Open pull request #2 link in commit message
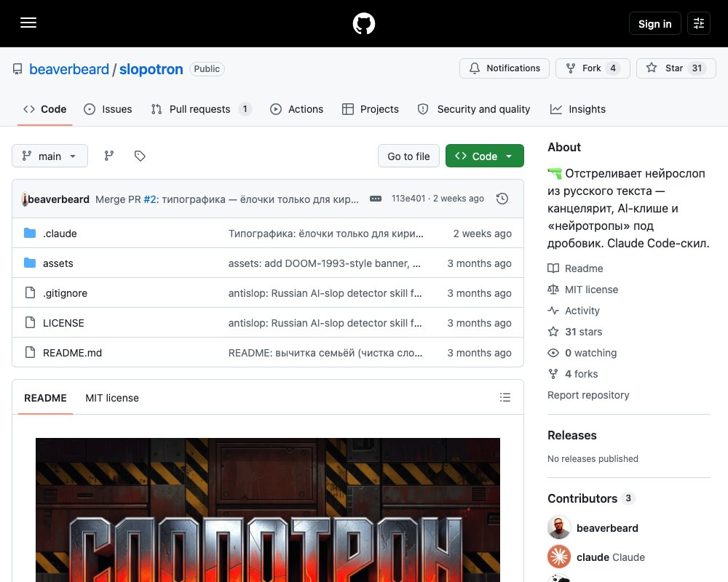 [151, 199]
